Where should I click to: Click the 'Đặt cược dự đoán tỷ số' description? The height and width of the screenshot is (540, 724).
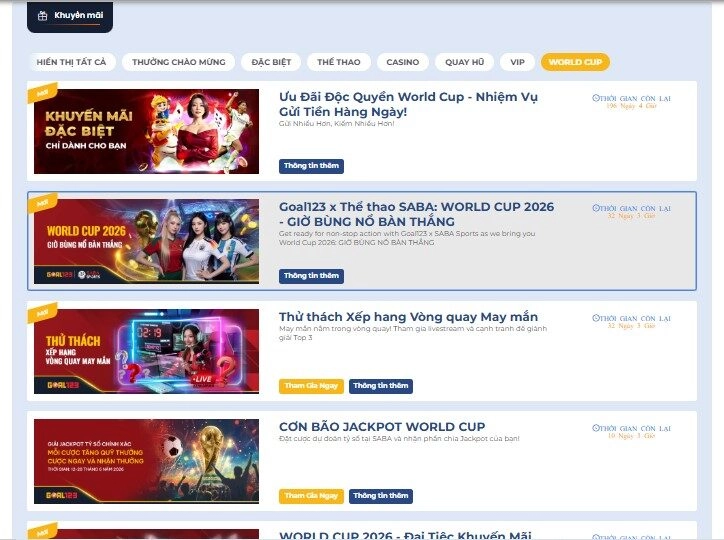tap(399, 438)
